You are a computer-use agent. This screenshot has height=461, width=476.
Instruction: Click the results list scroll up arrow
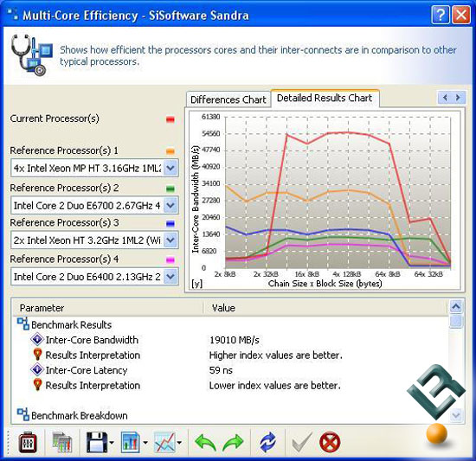[456, 307]
